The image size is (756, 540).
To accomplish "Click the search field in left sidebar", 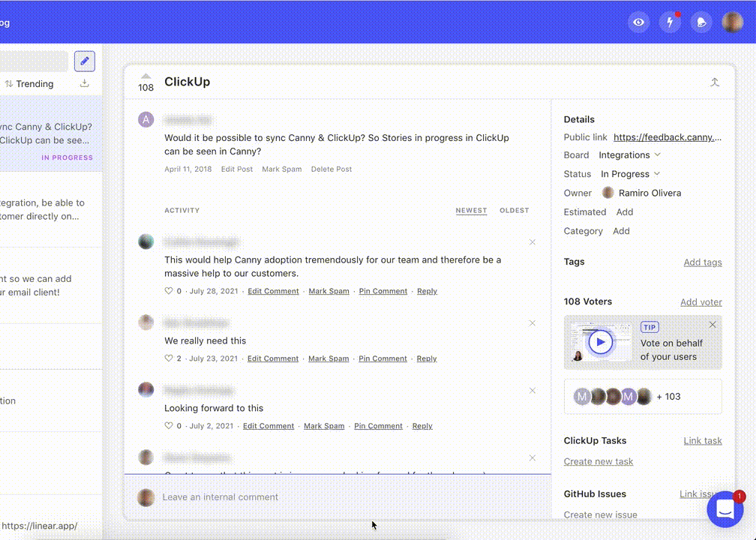I will coord(34,61).
